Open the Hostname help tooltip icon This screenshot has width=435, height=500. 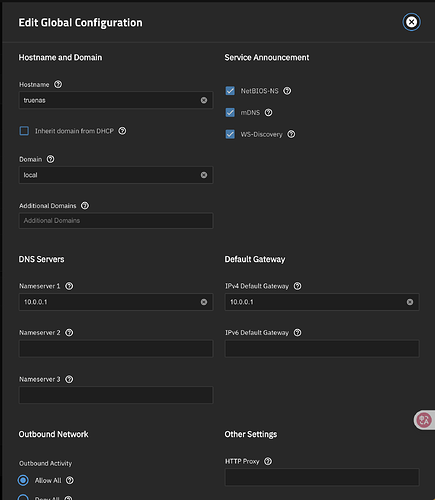click(58, 84)
